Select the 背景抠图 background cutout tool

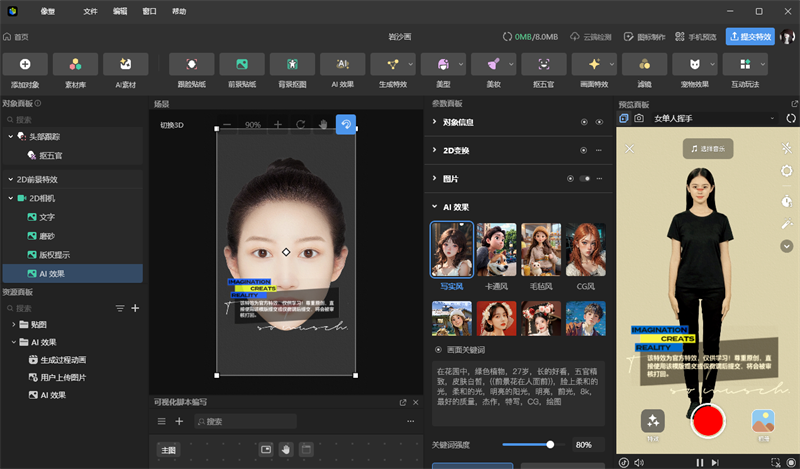click(x=292, y=64)
